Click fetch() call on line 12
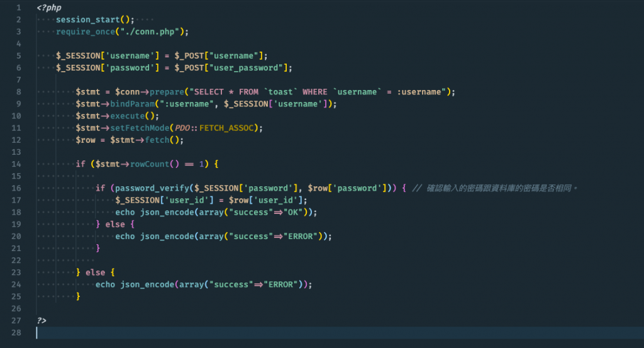The height and width of the screenshot is (348, 644). point(162,140)
